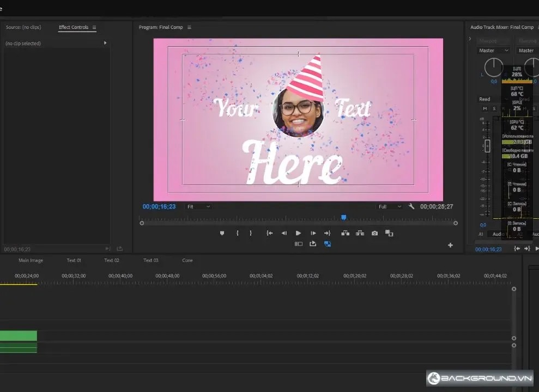The image size is (539, 392).
Task: Select the Effect Controls tab
Action: [74, 27]
